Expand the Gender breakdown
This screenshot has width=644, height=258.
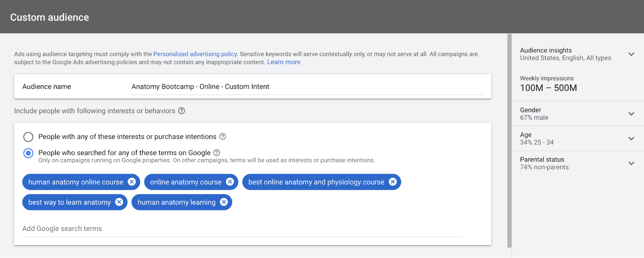pyautogui.click(x=631, y=114)
